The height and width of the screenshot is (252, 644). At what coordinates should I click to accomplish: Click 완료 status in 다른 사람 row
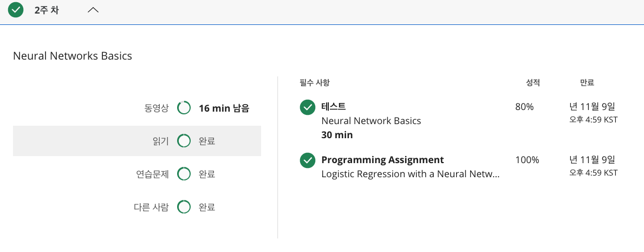[207, 207]
